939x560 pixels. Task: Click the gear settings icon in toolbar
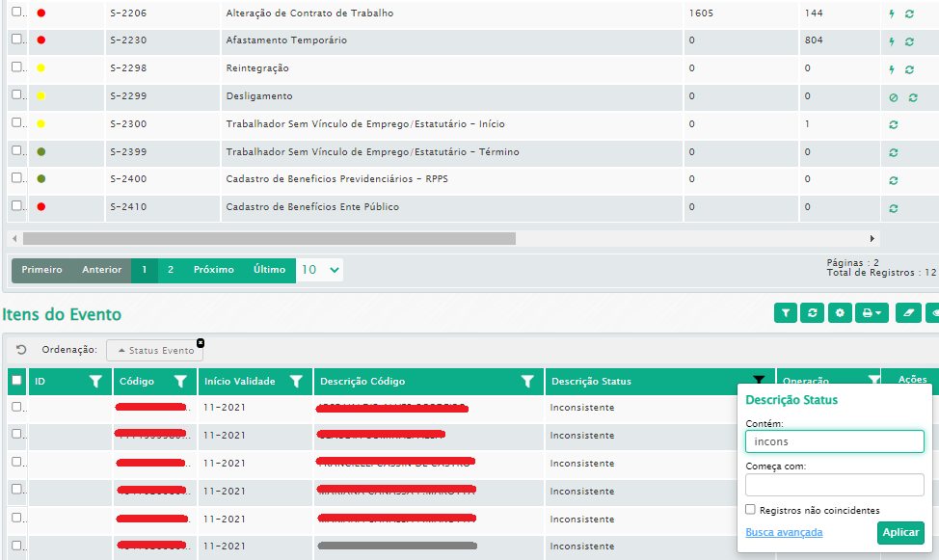click(841, 313)
